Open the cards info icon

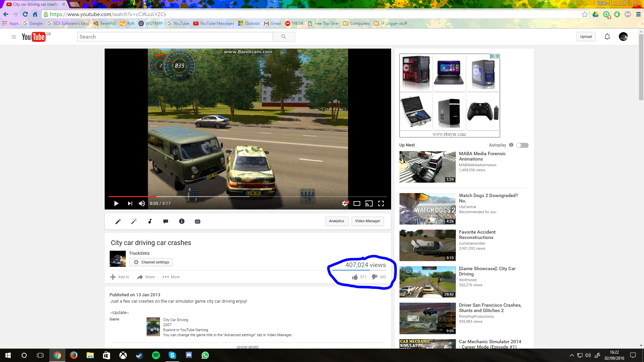tap(182, 221)
